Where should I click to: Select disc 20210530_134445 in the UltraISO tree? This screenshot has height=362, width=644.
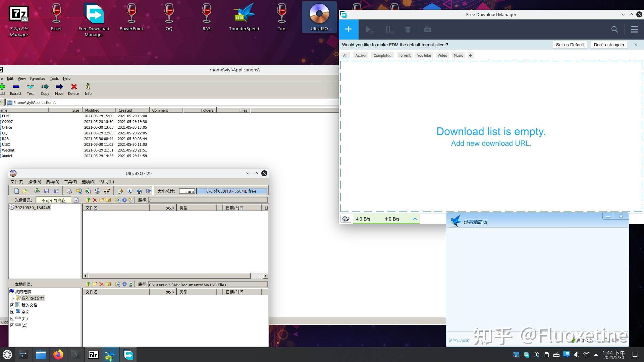coord(33,207)
